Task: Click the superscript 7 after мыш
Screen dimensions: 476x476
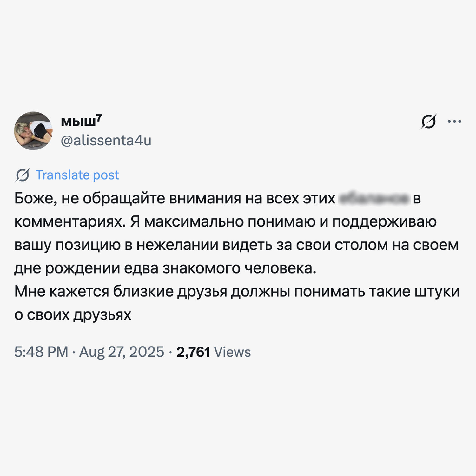Action: tap(99, 118)
